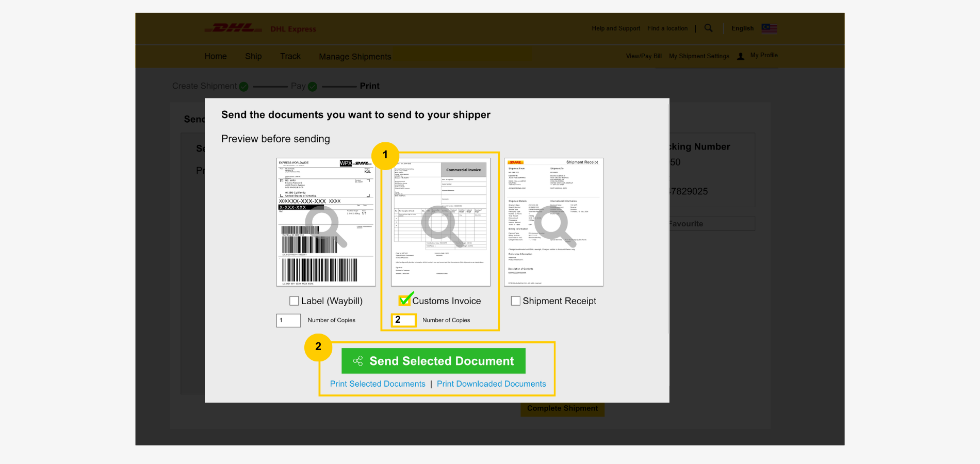Screen dimensions: 980x464
Task: Click the DHL logo in the header
Action: [x=234, y=28]
